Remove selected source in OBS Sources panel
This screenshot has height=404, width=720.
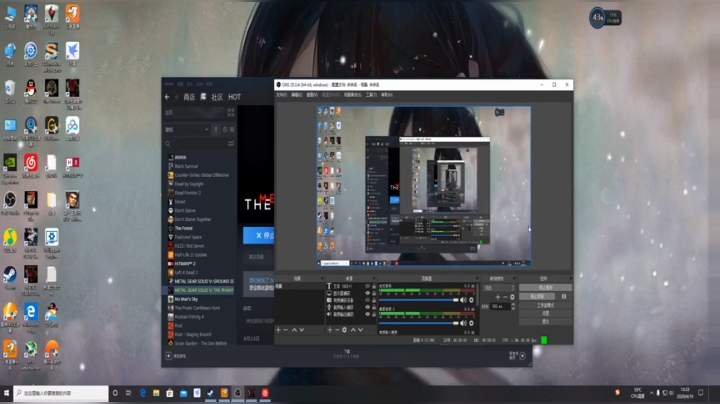(x=337, y=330)
